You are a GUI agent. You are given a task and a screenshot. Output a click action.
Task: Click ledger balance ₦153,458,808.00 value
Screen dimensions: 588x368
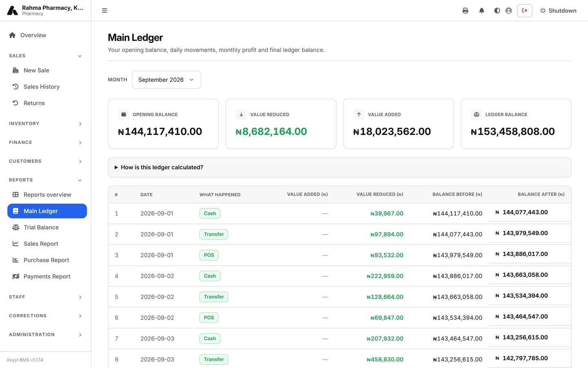click(x=512, y=131)
